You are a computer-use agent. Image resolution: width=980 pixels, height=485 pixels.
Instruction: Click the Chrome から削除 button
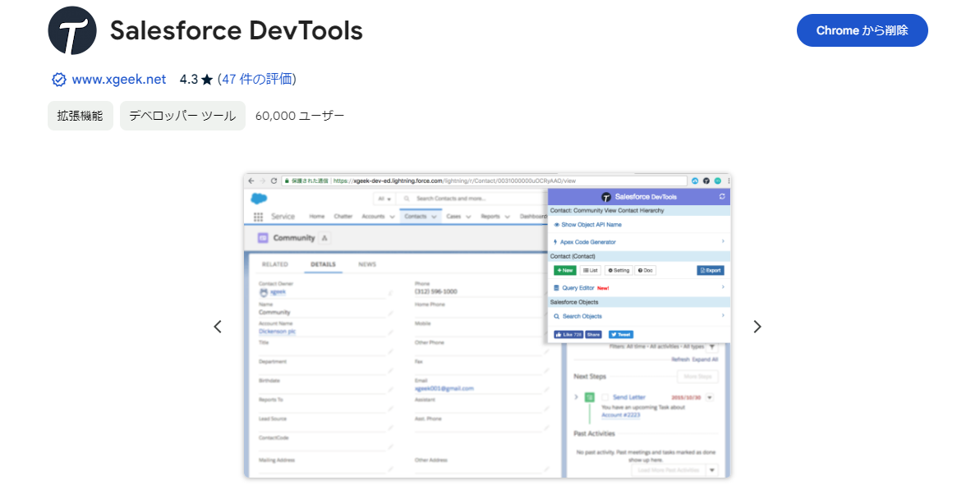[862, 30]
